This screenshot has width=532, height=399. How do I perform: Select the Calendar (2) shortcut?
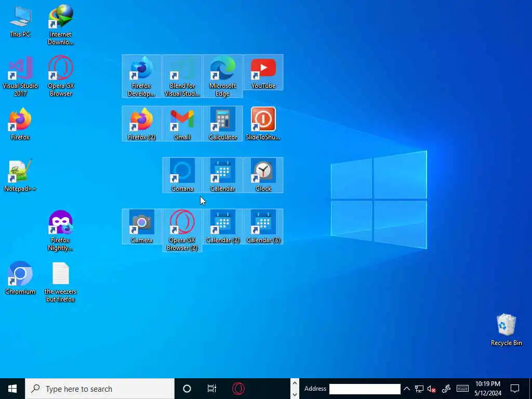[222, 227]
